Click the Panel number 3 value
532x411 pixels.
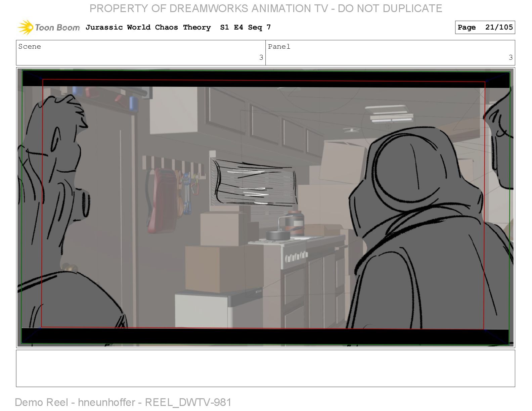[x=511, y=57]
